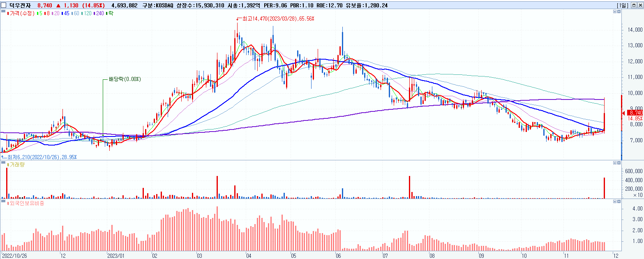The image size is (644, 259).
Task: Click the 14.85% change label on price axis
Action: [635, 118]
